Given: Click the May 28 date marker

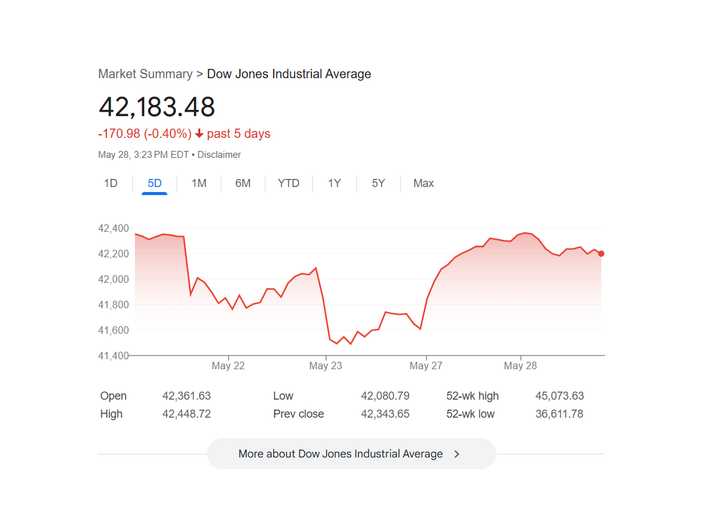Looking at the screenshot, I should (521, 366).
